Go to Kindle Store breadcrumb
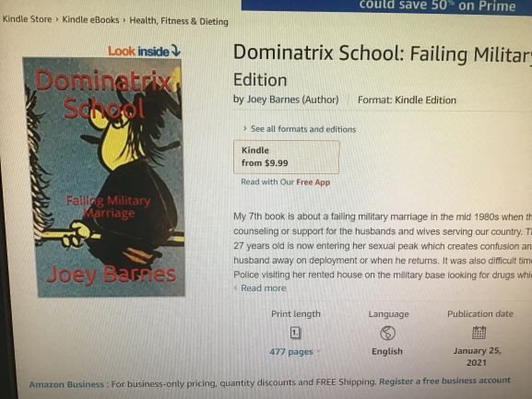The image size is (532, 399). [x=27, y=19]
